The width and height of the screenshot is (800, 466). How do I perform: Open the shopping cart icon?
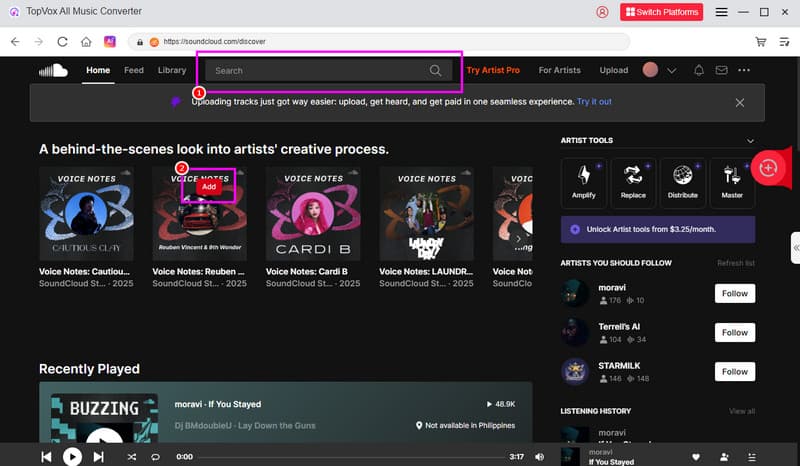(761, 42)
